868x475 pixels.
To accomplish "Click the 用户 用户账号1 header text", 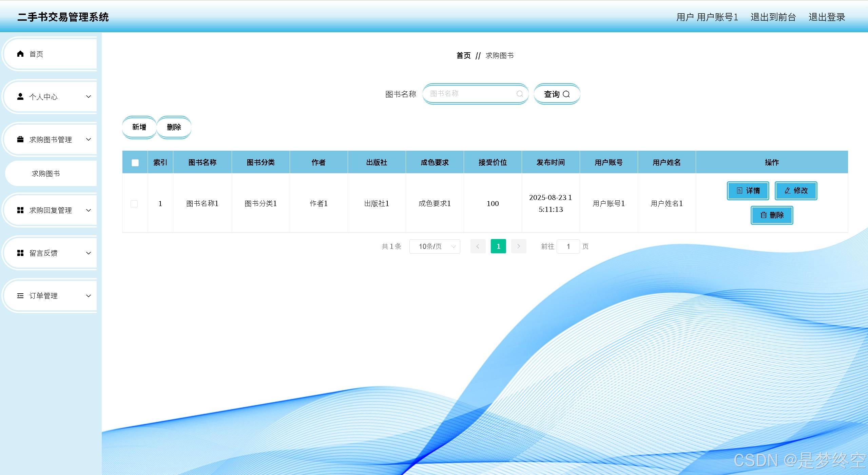I will pyautogui.click(x=707, y=17).
